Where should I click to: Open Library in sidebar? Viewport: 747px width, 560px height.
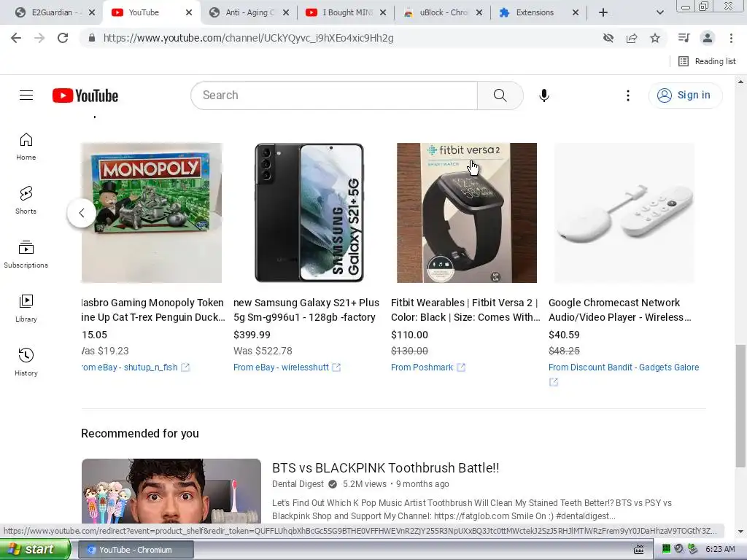tap(26, 308)
